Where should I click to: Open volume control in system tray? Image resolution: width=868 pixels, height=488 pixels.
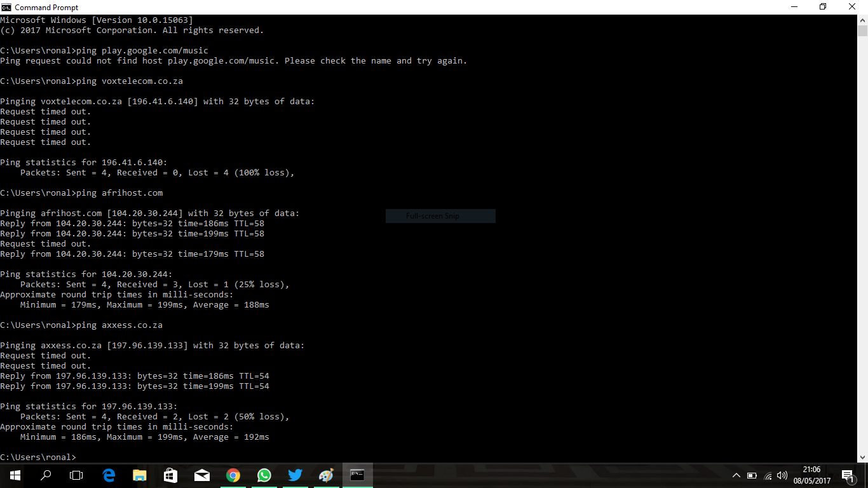(x=782, y=475)
